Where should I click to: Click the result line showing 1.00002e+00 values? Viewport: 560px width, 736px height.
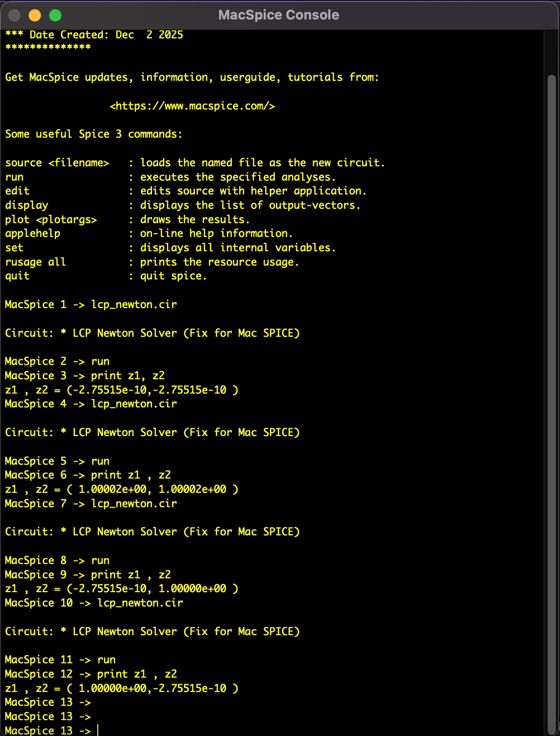[122, 489]
